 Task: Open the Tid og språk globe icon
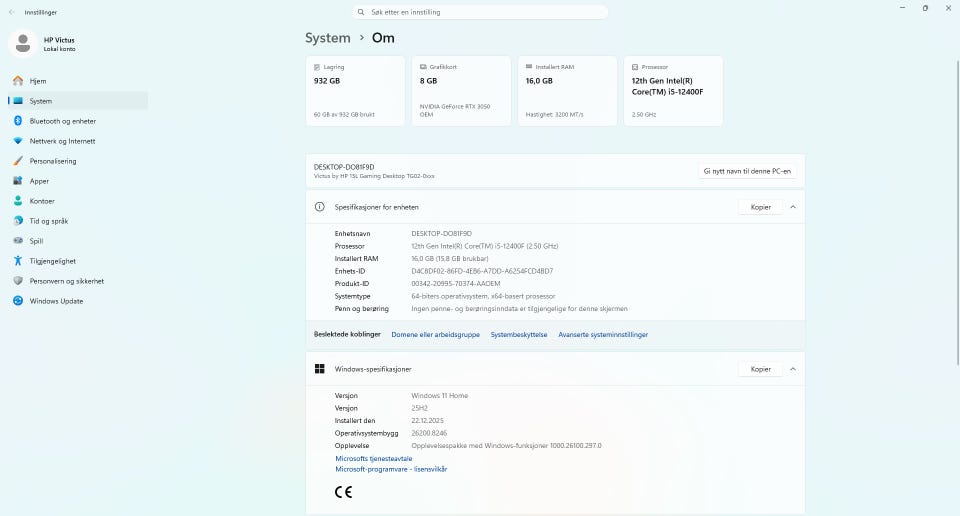[x=18, y=221]
